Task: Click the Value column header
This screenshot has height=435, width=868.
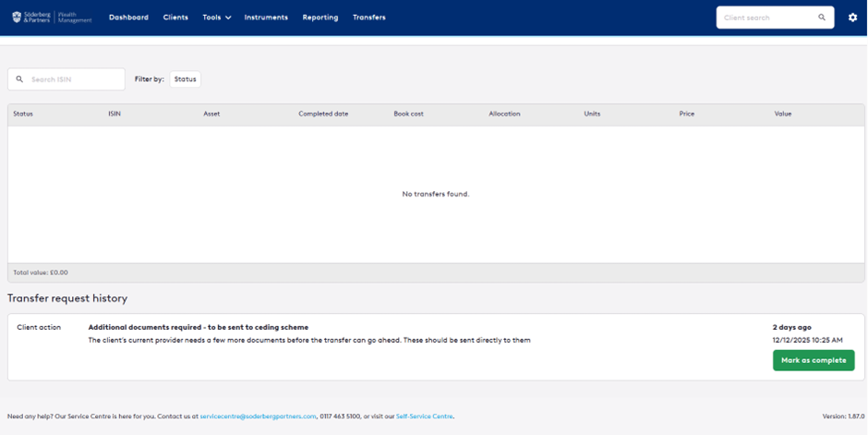Action: click(x=783, y=114)
